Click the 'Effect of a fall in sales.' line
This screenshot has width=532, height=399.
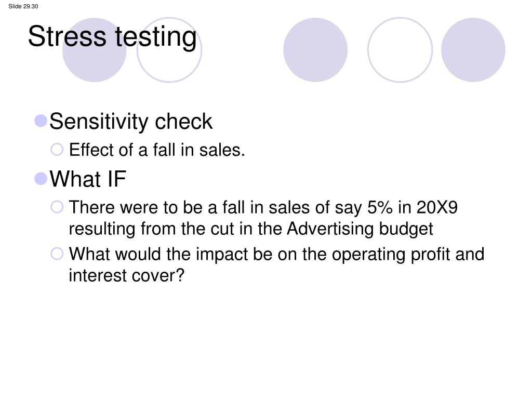point(157,150)
